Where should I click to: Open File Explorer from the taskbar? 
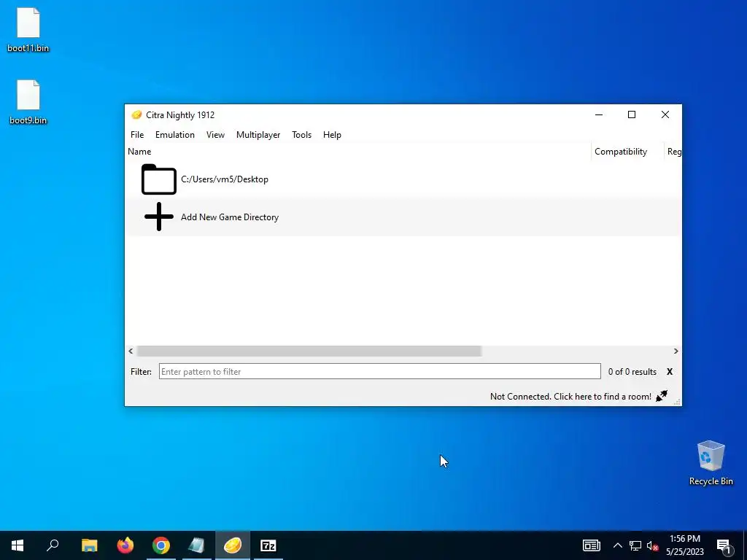pos(89,545)
